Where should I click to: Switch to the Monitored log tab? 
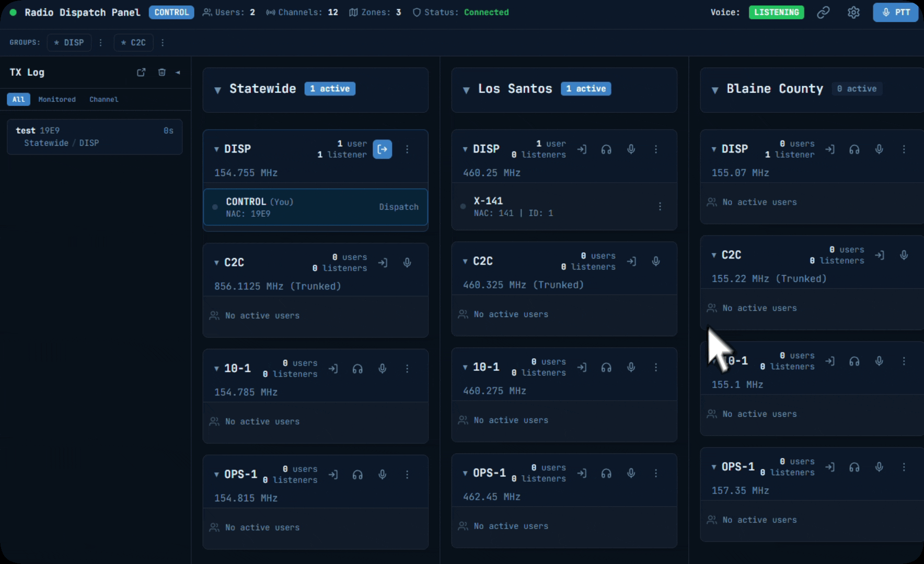coord(57,99)
